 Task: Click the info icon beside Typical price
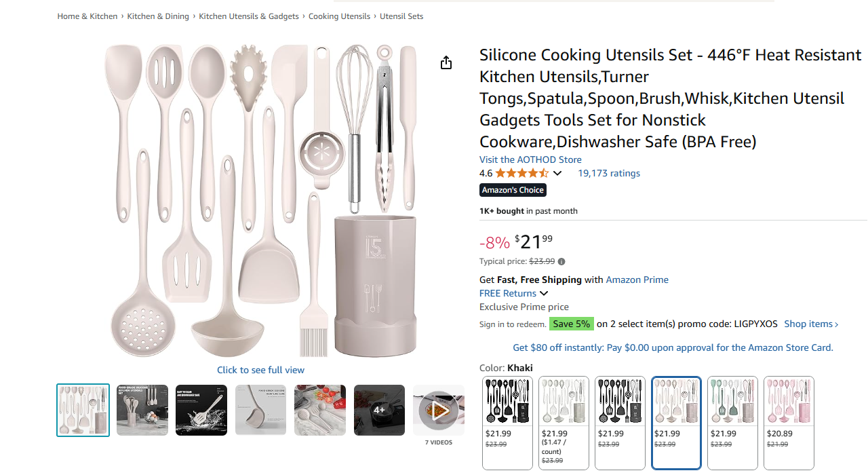coord(561,261)
